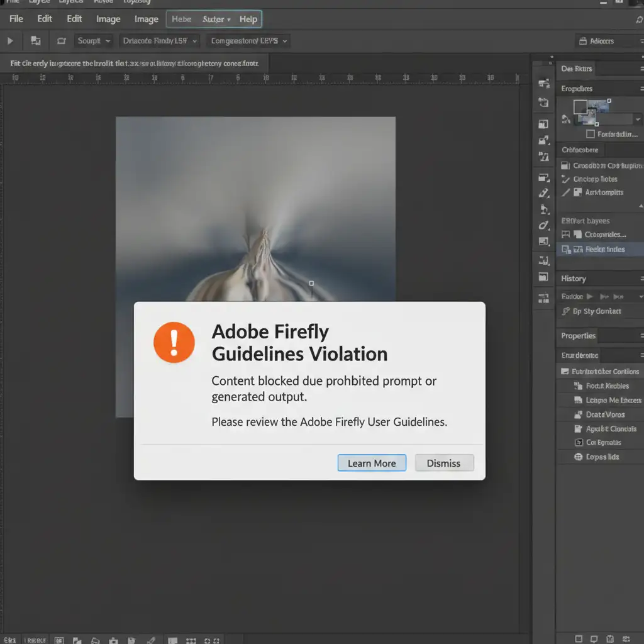This screenshot has width=644, height=644.
Task: Click the foreground color swatch square
Action: coord(580,107)
